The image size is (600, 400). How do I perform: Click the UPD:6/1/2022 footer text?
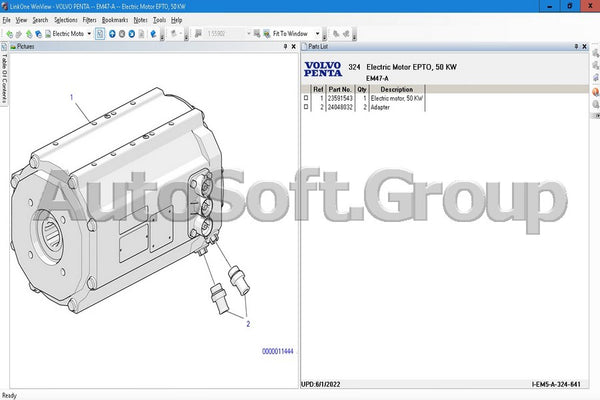pyautogui.click(x=321, y=384)
